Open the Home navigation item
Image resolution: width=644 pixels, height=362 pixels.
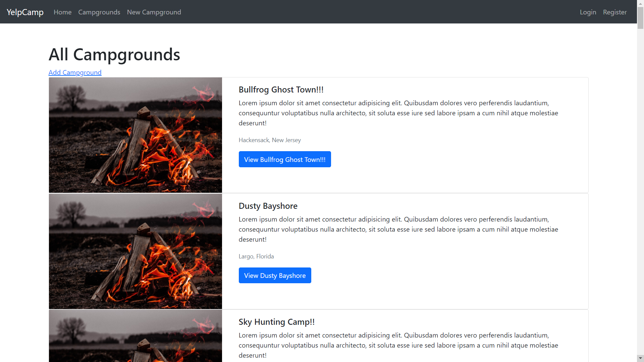click(x=62, y=12)
